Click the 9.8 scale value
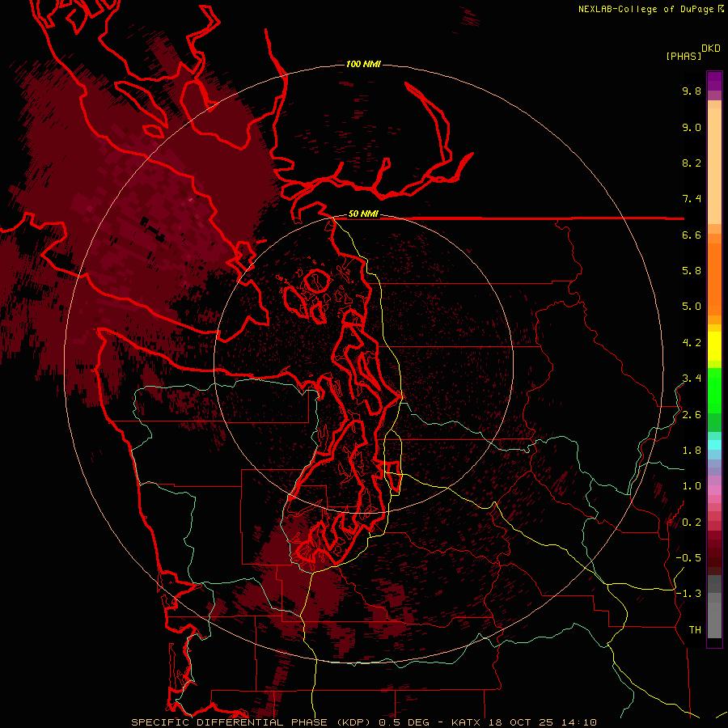Screen dimensions: 728x728 pos(692,91)
